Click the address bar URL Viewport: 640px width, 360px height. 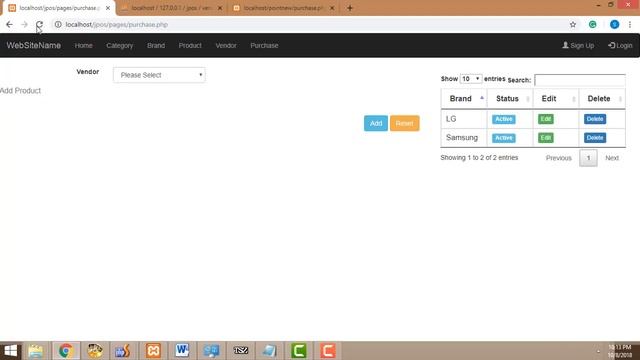[116, 24]
